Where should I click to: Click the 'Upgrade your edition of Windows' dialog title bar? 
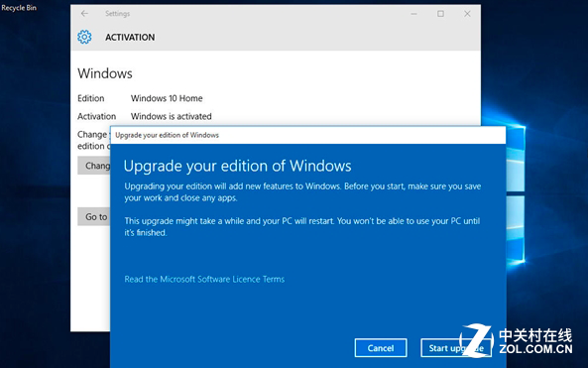(x=307, y=135)
